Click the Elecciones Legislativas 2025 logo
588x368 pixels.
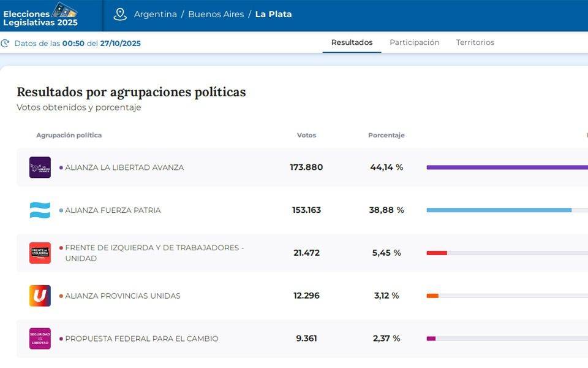[40, 15]
